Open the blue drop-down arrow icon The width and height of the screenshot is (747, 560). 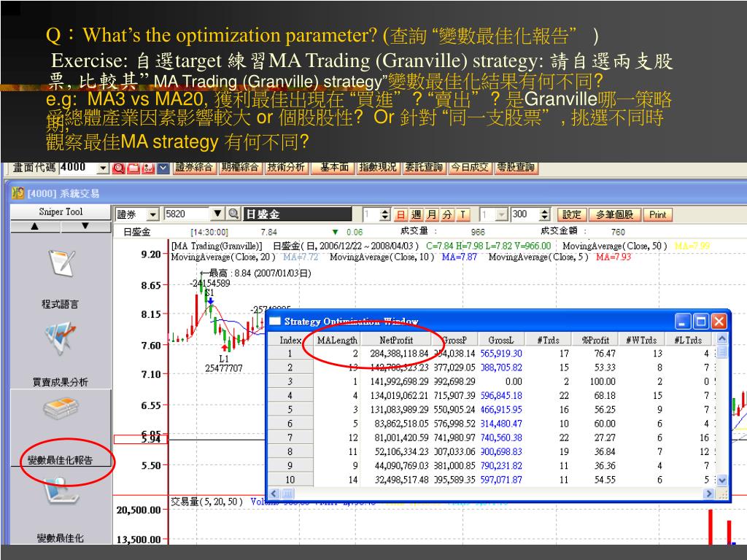[163, 168]
